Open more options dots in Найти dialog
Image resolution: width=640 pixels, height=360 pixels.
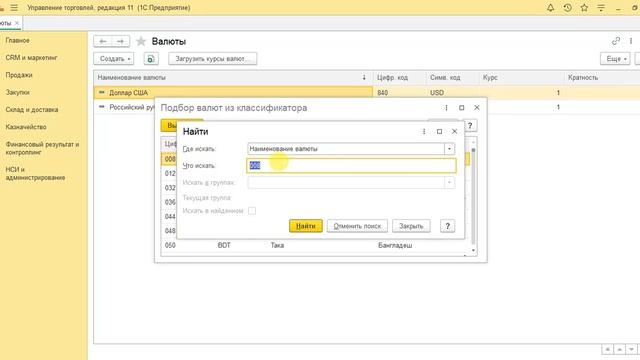click(424, 131)
